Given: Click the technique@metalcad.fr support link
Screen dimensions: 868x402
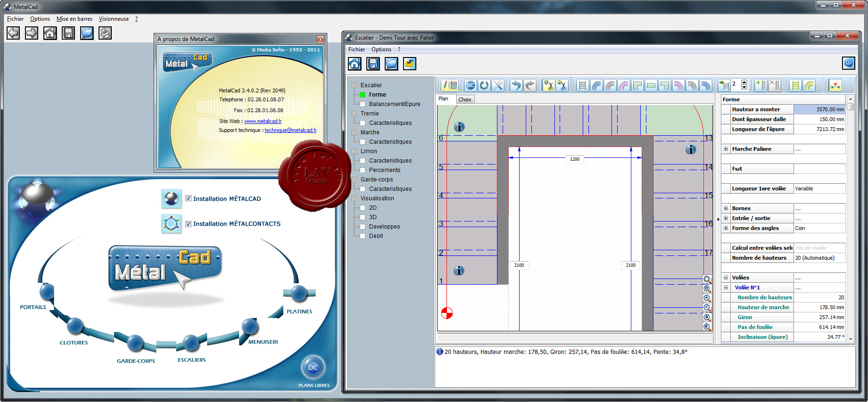Looking at the screenshot, I should pos(290,130).
